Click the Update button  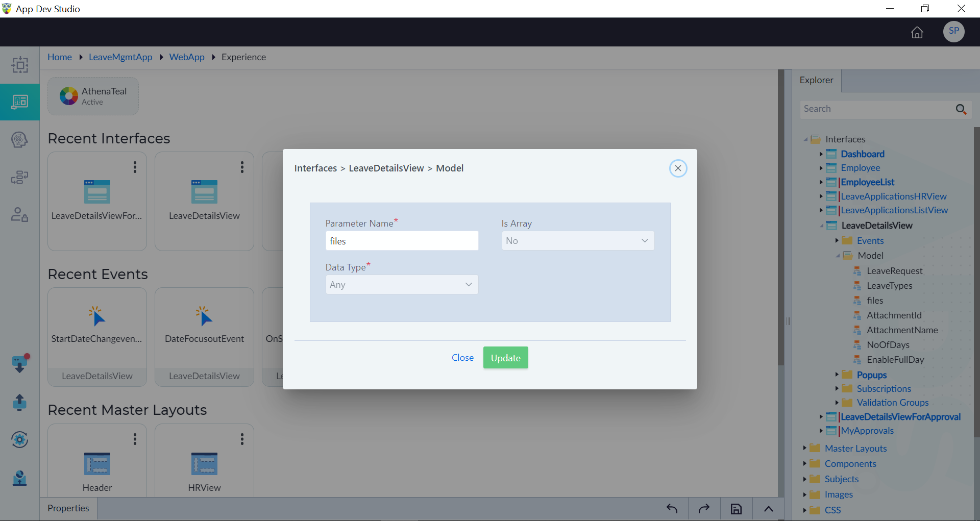click(505, 358)
